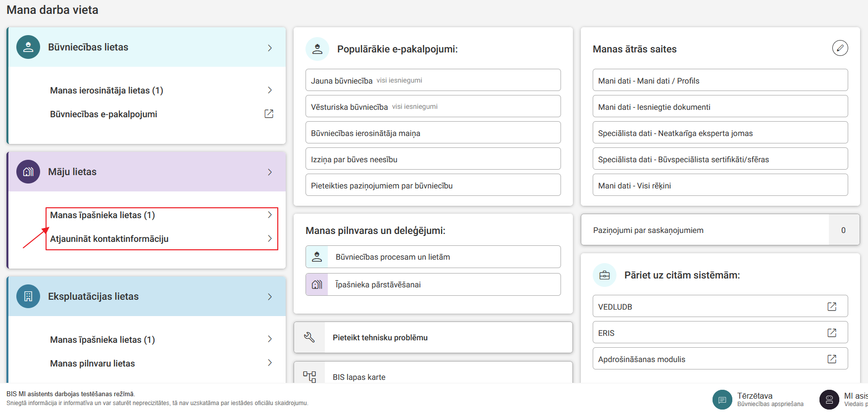Open external link icon for Būvniecības e-pakalpojumi

[x=269, y=114]
